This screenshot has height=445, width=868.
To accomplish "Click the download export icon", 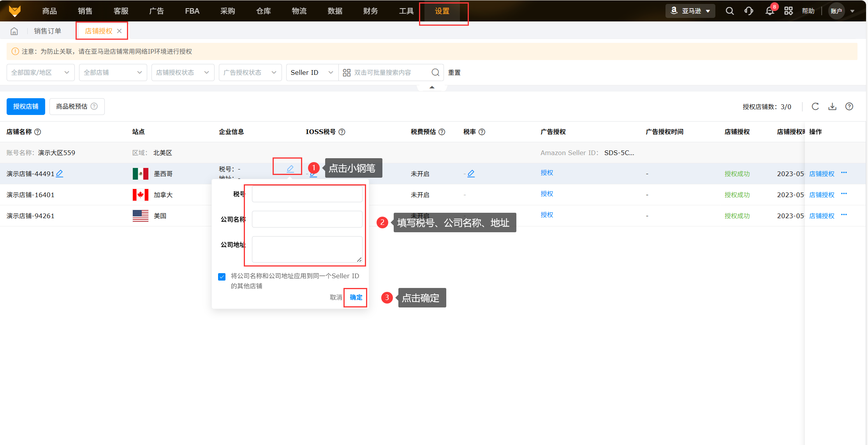I will coord(832,106).
